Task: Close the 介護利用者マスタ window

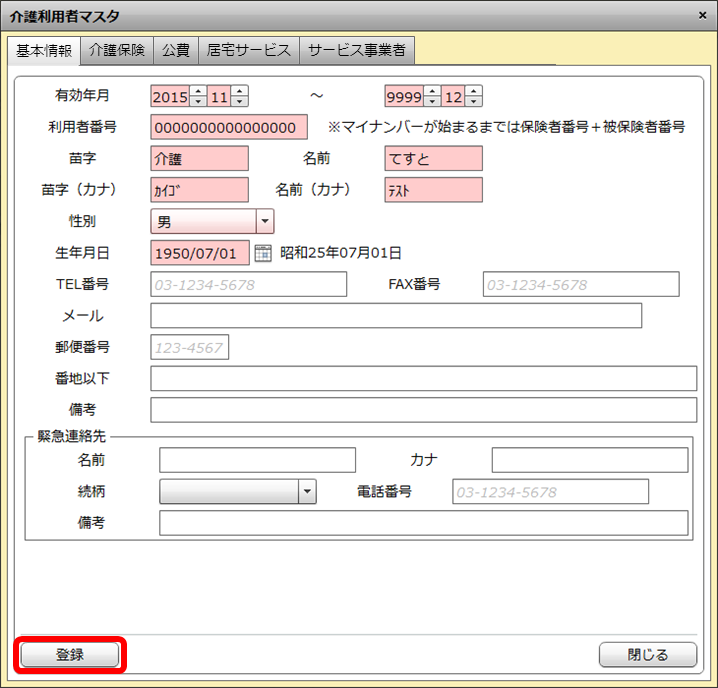Action: pyautogui.click(x=702, y=15)
